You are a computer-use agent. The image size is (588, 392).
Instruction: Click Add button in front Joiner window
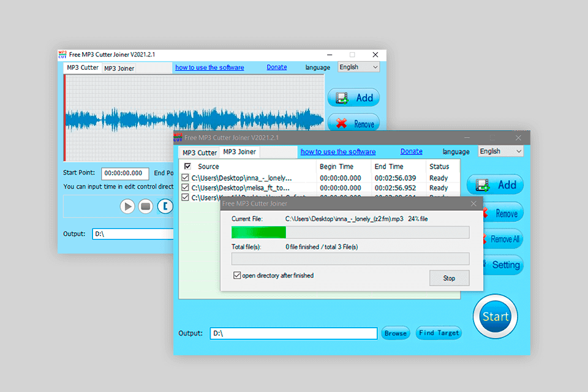coord(495,184)
